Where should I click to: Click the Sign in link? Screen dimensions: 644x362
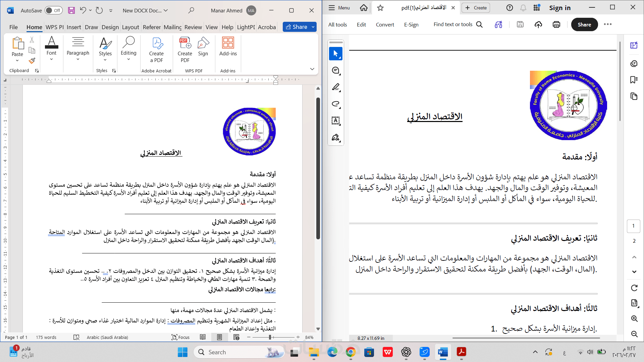(x=559, y=8)
